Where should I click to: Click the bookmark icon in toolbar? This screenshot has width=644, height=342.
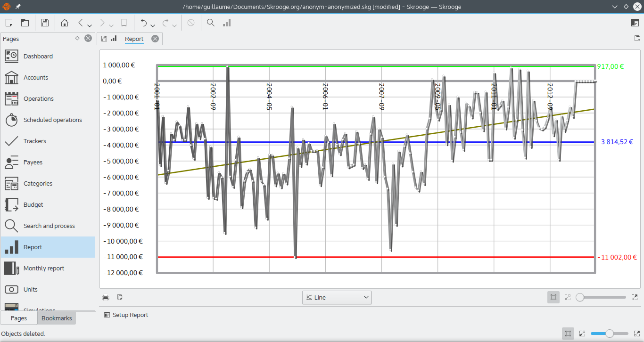coord(124,23)
